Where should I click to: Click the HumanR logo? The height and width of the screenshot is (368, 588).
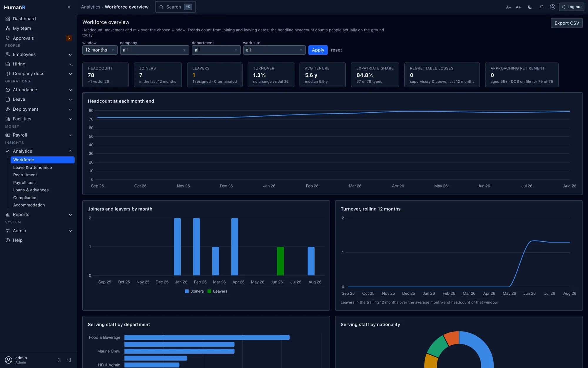(x=15, y=7)
